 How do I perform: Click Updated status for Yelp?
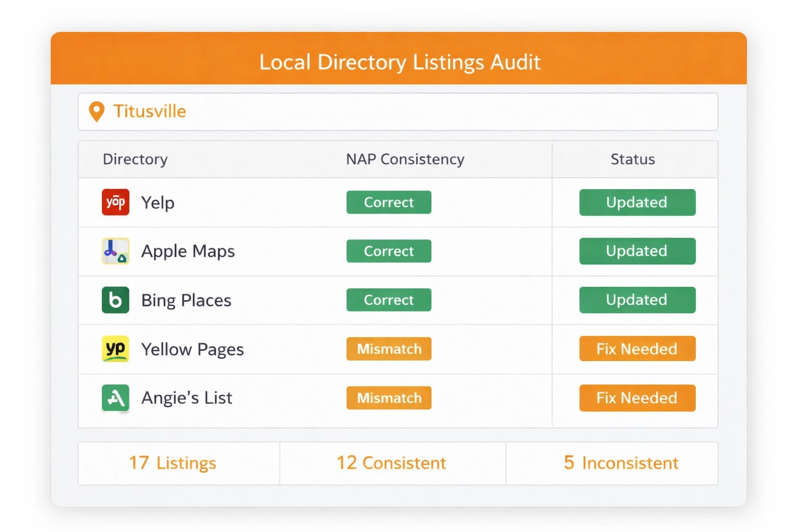click(637, 203)
